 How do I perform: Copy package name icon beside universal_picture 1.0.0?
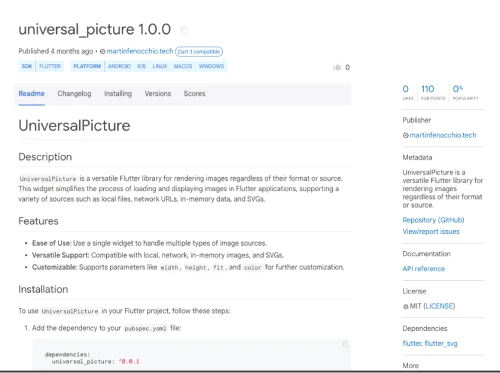[x=184, y=30]
